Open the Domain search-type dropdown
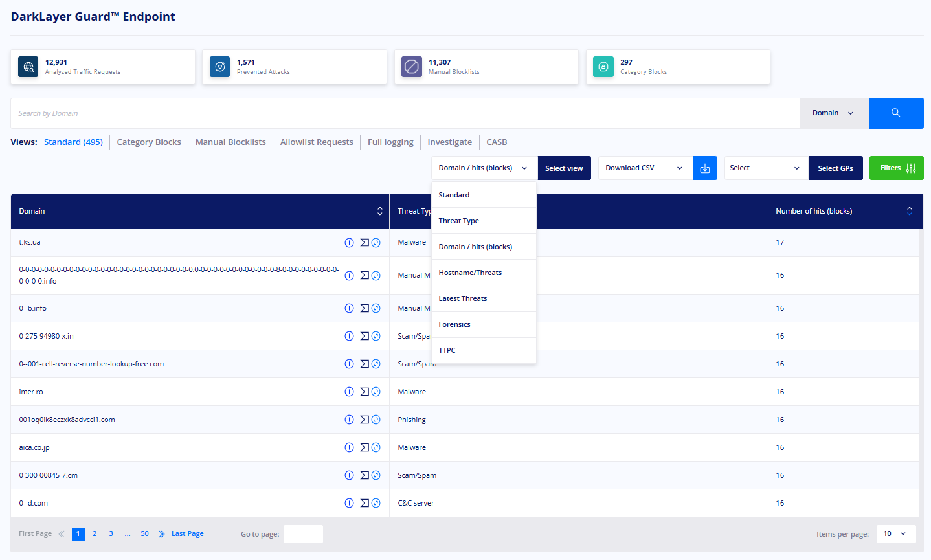 coord(835,113)
